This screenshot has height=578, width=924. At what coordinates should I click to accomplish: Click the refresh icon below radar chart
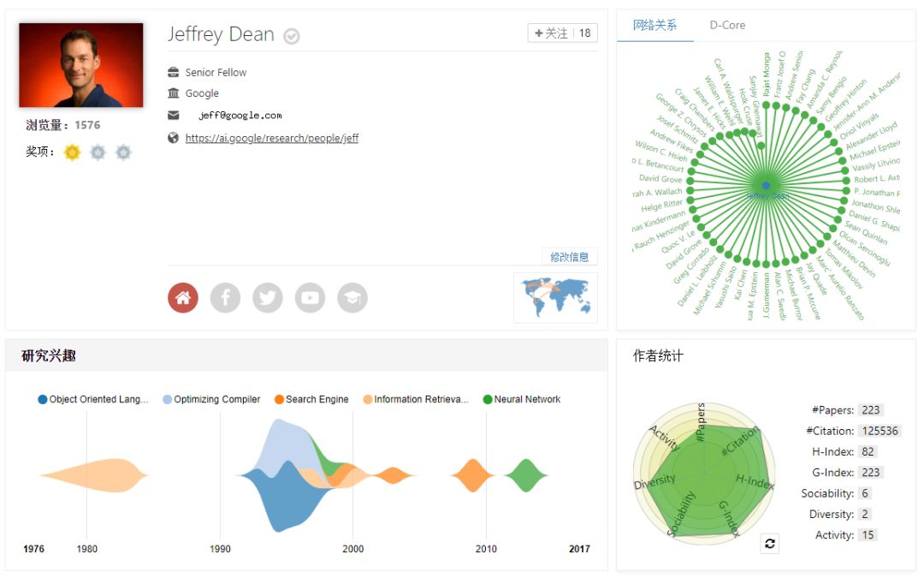pyautogui.click(x=770, y=544)
